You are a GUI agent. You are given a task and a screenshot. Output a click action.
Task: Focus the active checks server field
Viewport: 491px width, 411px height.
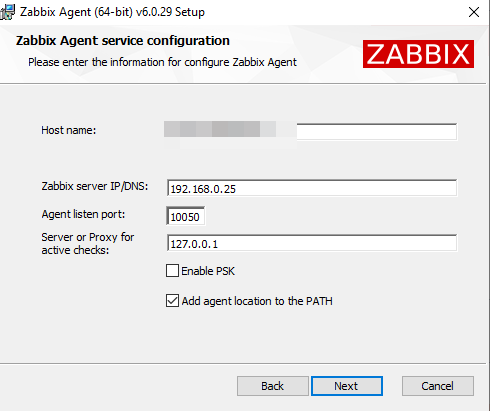click(x=312, y=243)
